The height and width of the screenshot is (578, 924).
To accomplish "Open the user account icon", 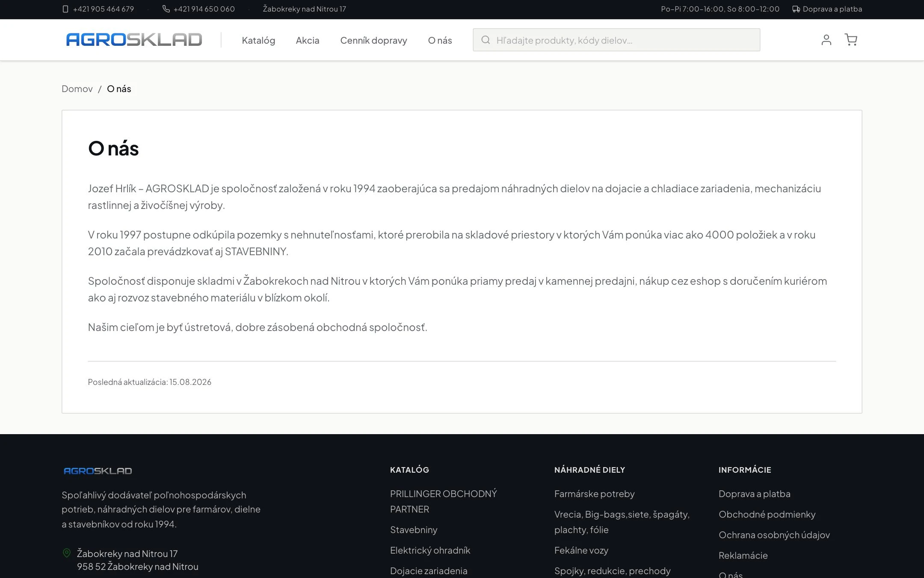I will [x=826, y=40].
